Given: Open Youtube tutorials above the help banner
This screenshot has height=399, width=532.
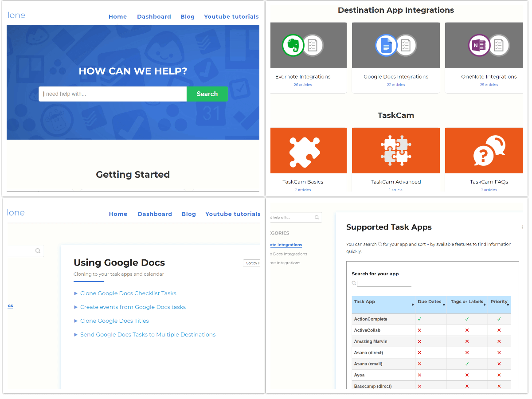Looking at the screenshot, I should (231, 17).
